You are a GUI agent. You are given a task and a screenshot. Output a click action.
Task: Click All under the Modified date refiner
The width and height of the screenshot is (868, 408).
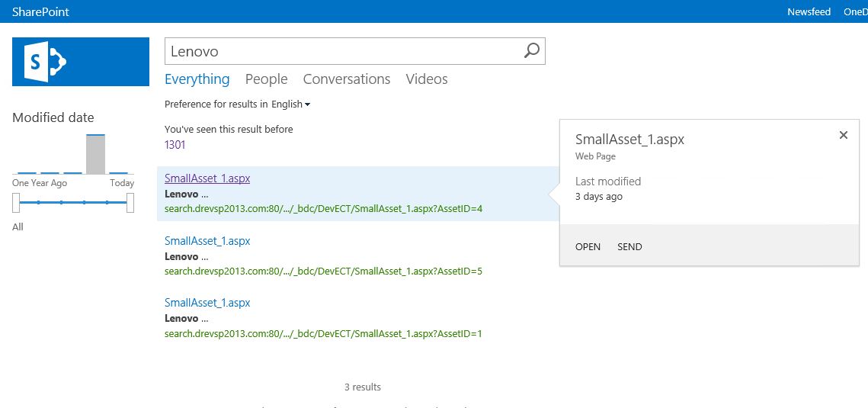tap(18, 227)
